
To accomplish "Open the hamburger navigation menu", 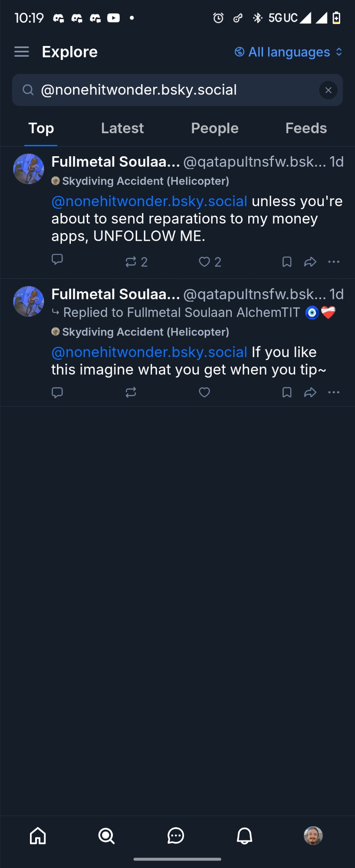I will coord(22,52).
